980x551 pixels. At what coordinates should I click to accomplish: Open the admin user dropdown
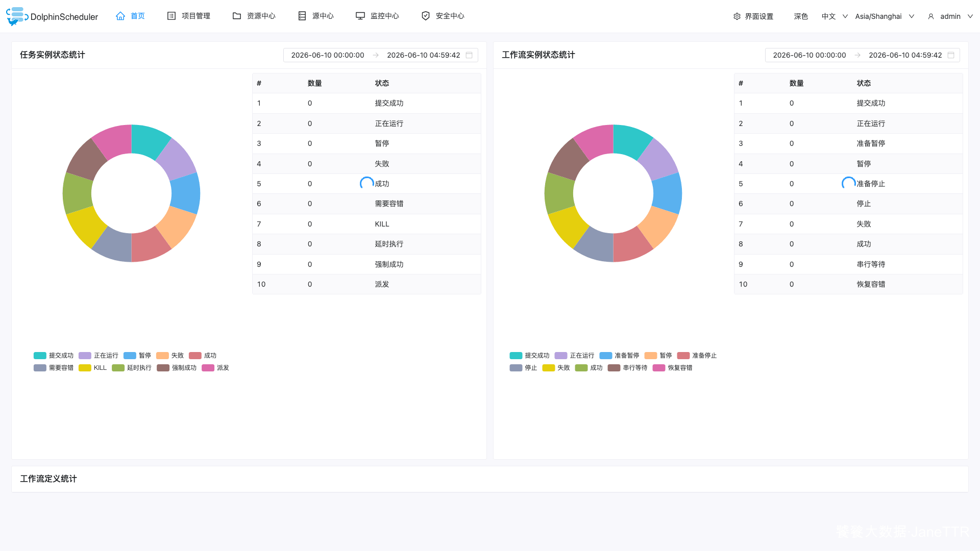click(950, 16)
